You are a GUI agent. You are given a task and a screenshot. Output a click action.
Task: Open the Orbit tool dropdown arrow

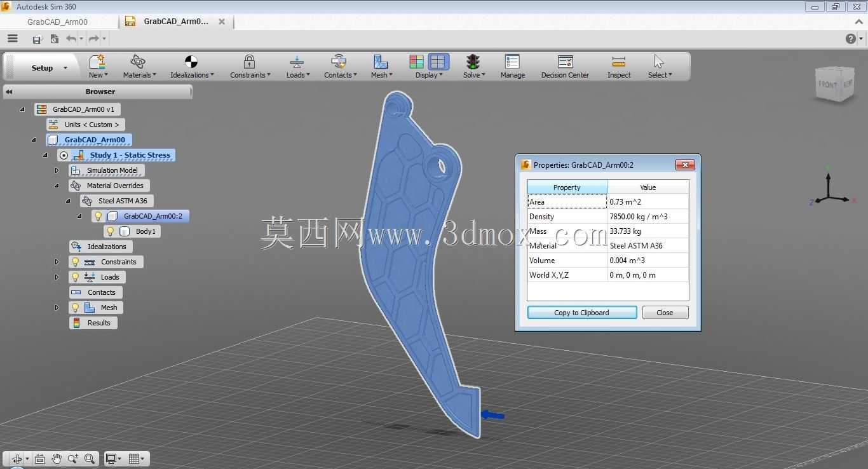pyautogui.click(x=27, y=459)
